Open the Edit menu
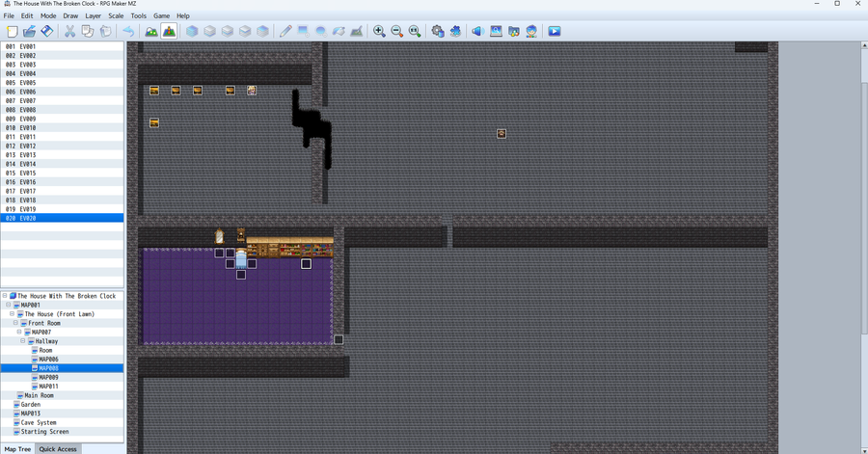 pos(27,16)
